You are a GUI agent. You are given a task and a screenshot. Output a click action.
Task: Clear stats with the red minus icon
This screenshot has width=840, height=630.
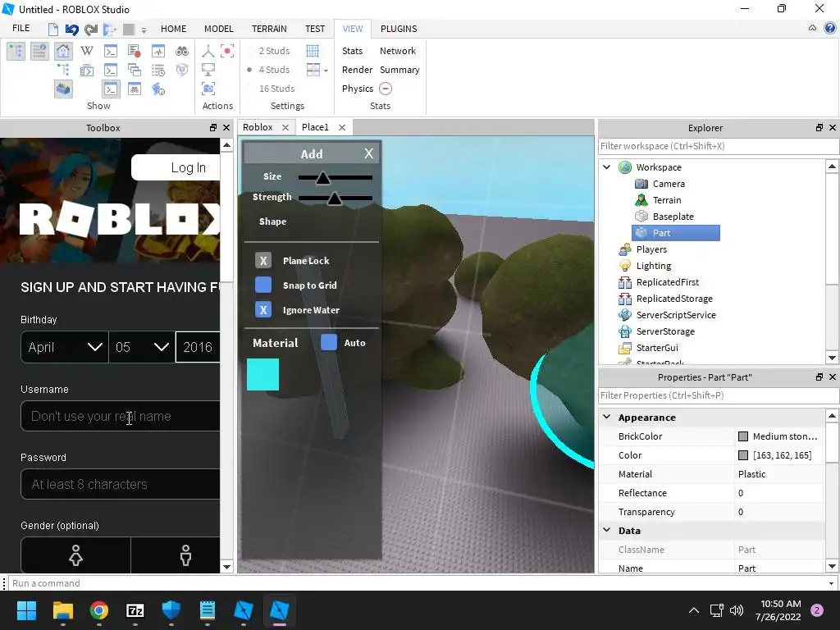click(386, 89)
